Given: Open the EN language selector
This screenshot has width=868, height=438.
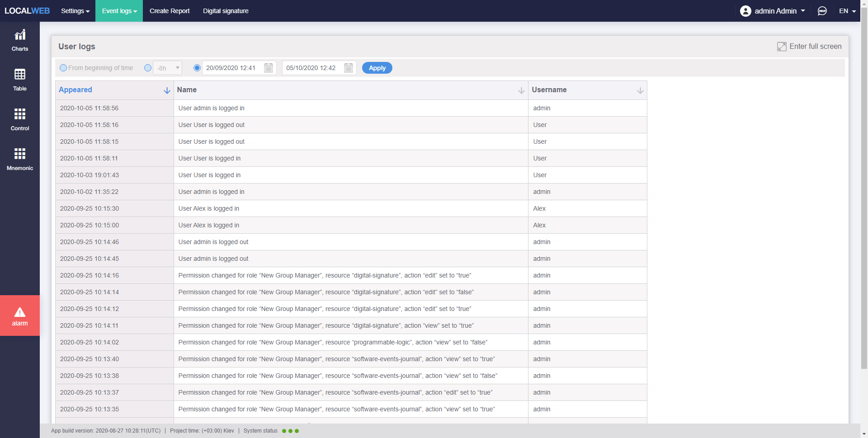Looking at the screenshot, I should [847, 11].
